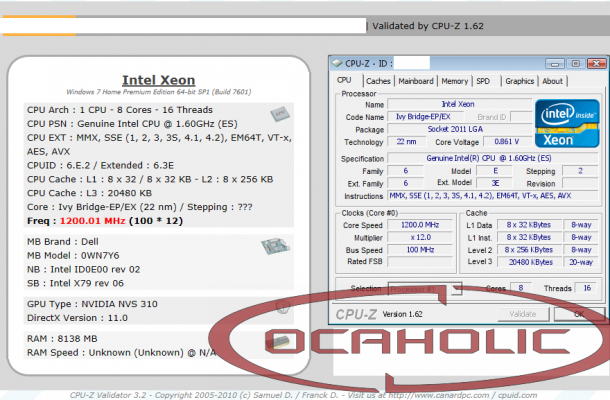
Task: Switch to the Caches tab
Action: click(378, 81)
